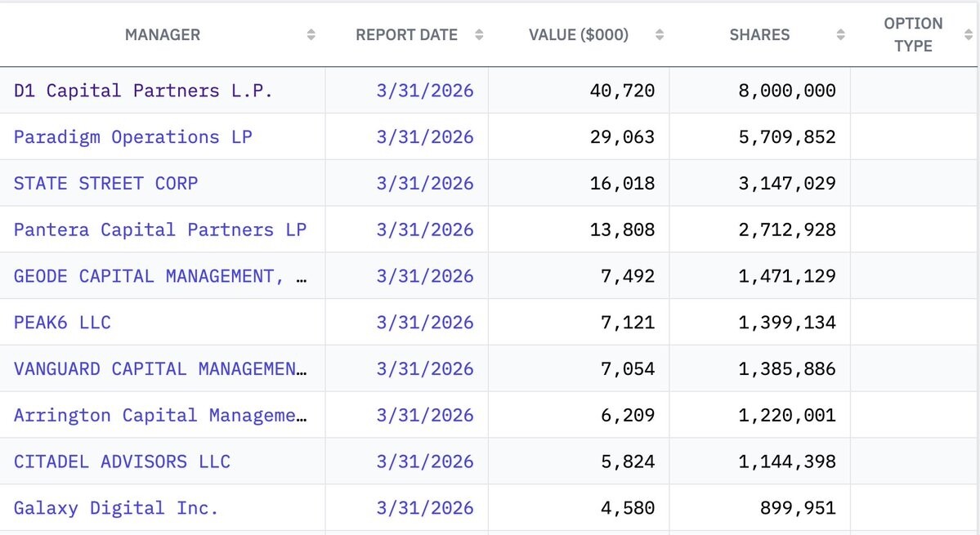Select Arrington Capital Management link
Viewport: 980px width, 535px height.
click(x=160, y=415)
